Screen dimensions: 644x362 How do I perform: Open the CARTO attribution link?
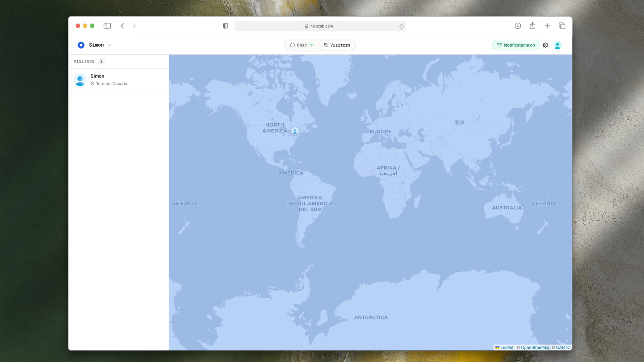click(x=563, y=347)
